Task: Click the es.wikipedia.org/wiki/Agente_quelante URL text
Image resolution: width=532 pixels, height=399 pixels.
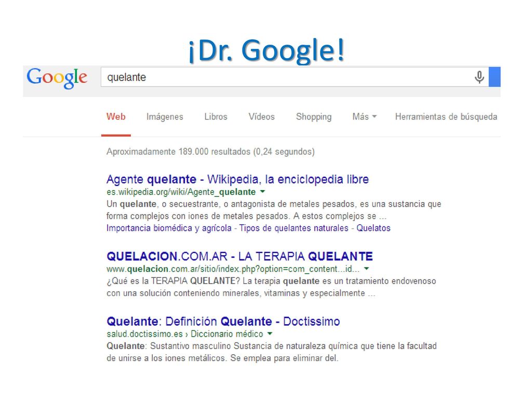Action: point(181,192)
